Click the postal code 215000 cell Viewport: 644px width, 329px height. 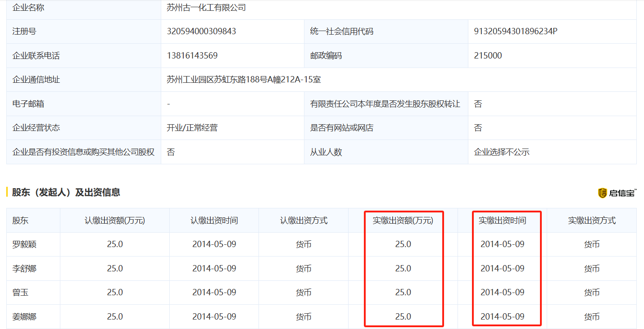coord(485,55)
